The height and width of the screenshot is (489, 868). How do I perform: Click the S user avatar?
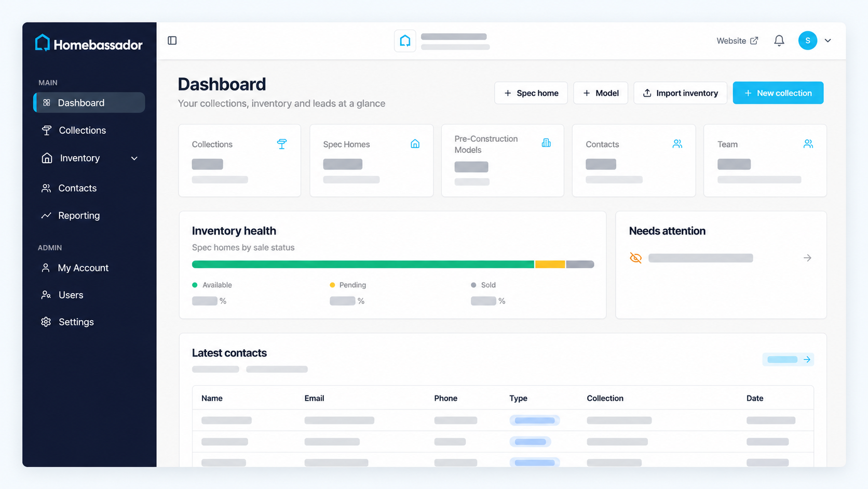[807, 41]
